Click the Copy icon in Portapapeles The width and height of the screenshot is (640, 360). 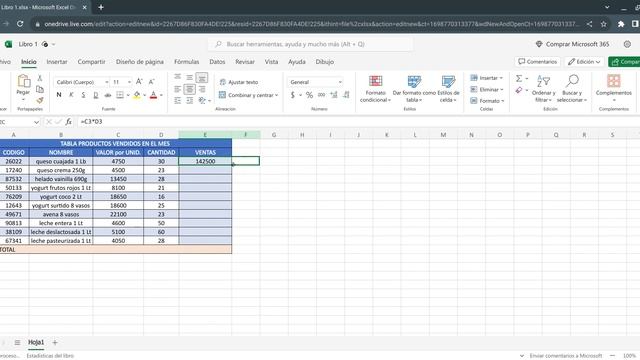coord(40,89)
